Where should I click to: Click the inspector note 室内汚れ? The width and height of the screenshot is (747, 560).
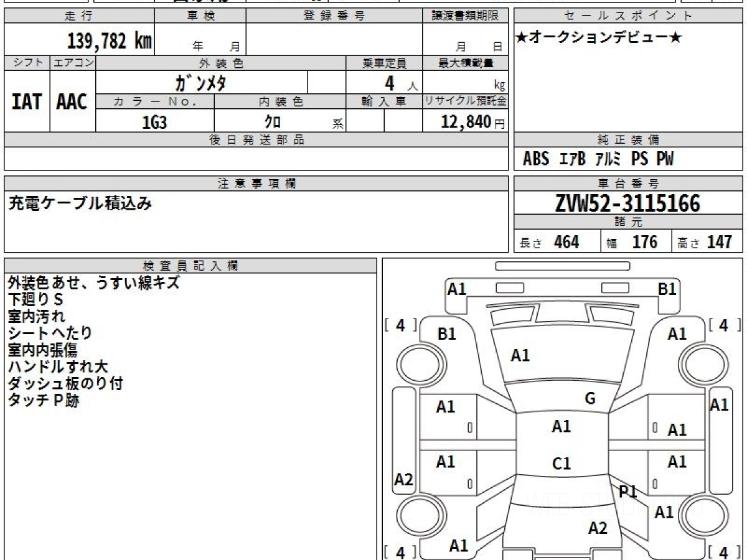click(37, 317)
